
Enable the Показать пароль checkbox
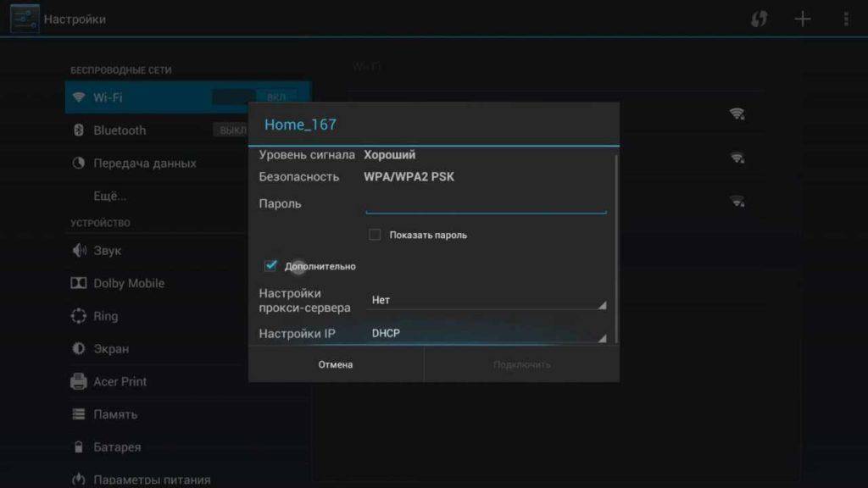375,235
